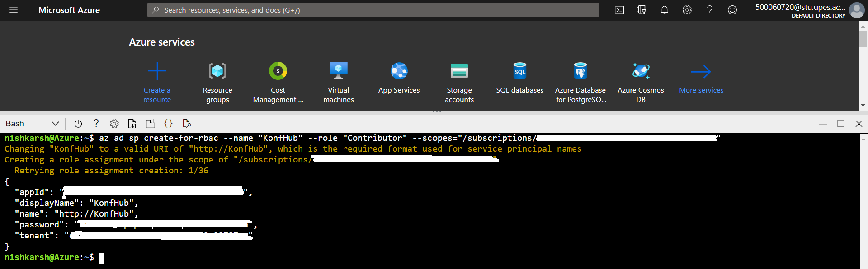The height and width of the screenshot is (269, 868).
Task: Click the More services arrow icon
Action: pyautogui.click(x=701, y=72)
